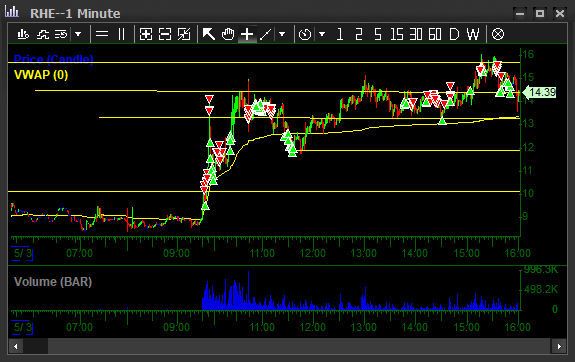Maximize the RHE chart window
The width and height of the screenshot is (575, 362).
[x=540, y=14]
